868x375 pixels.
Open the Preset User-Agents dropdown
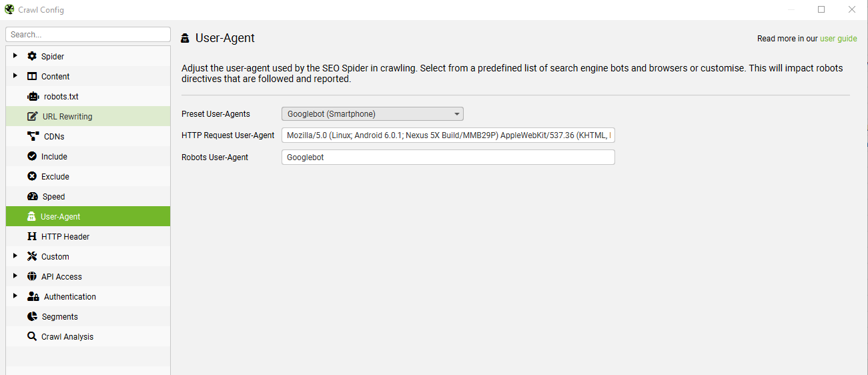[x=372, y=114]
